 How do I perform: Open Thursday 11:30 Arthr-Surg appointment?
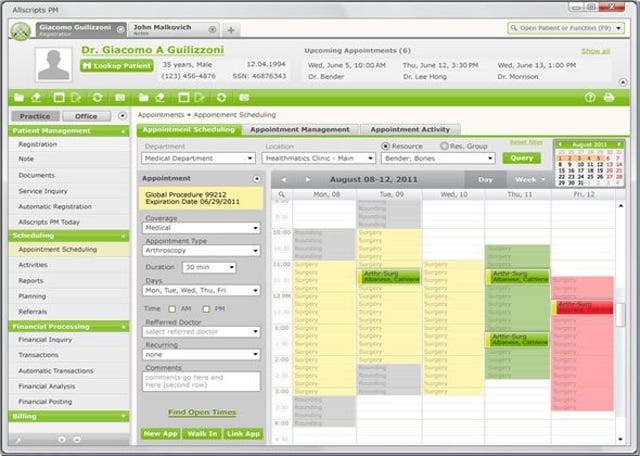518,276
